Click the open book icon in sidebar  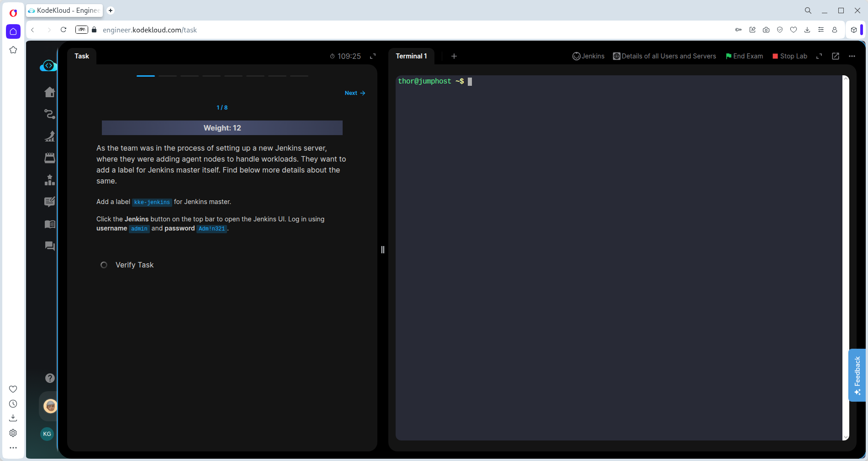50,224
